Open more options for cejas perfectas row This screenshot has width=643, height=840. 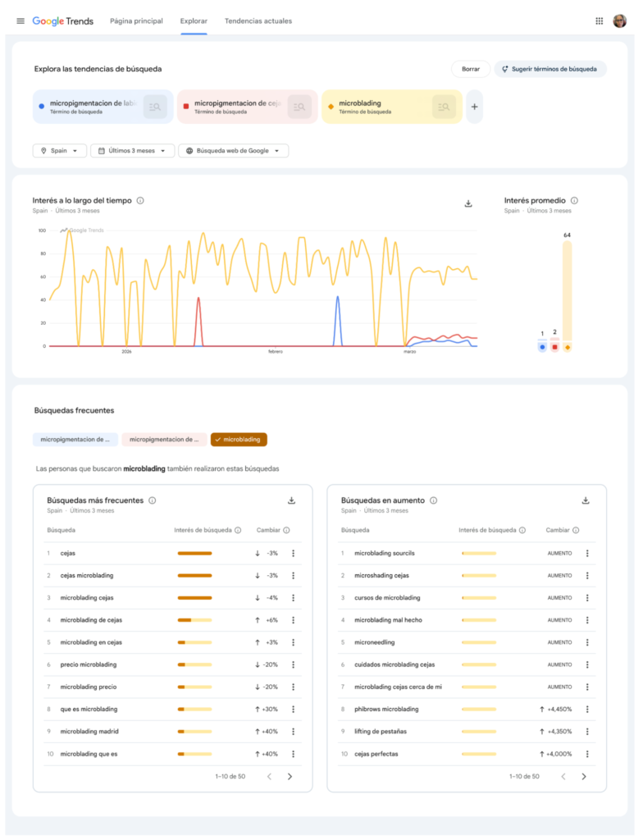click(587, 754)
